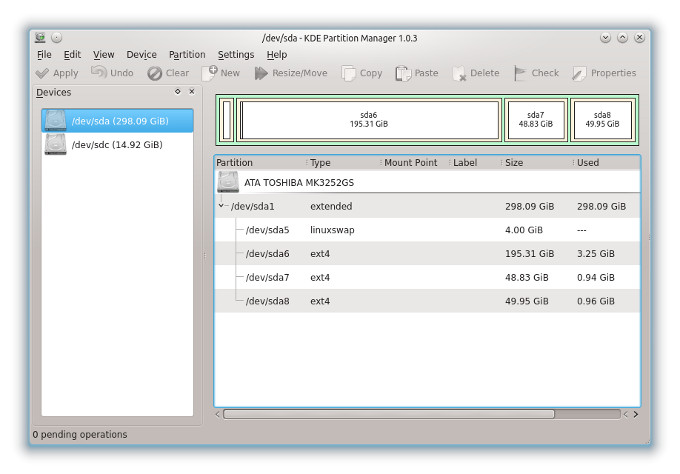Click the horizontal scrollbar thumb
This screenshot has height=474, width=680.
(389, 414)
